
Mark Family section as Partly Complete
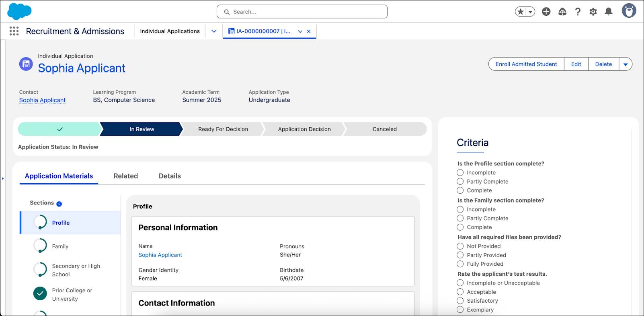[x=460, y=218]
